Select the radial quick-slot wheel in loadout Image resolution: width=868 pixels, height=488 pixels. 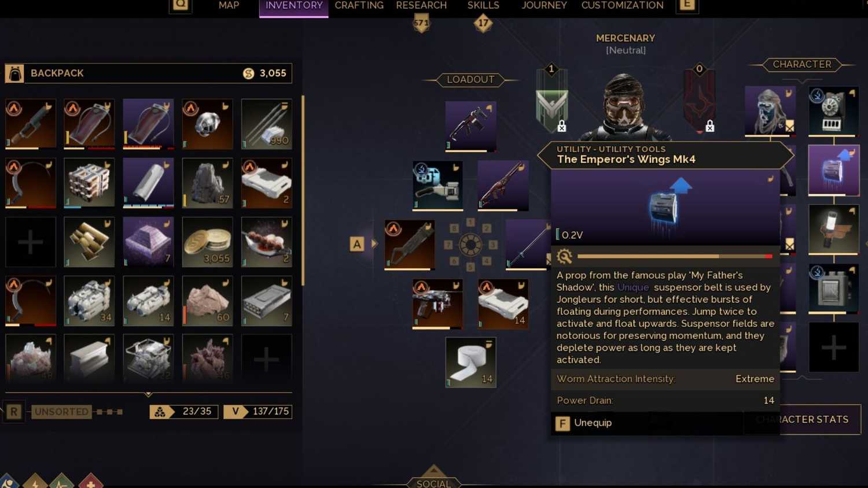click(470, 245)
